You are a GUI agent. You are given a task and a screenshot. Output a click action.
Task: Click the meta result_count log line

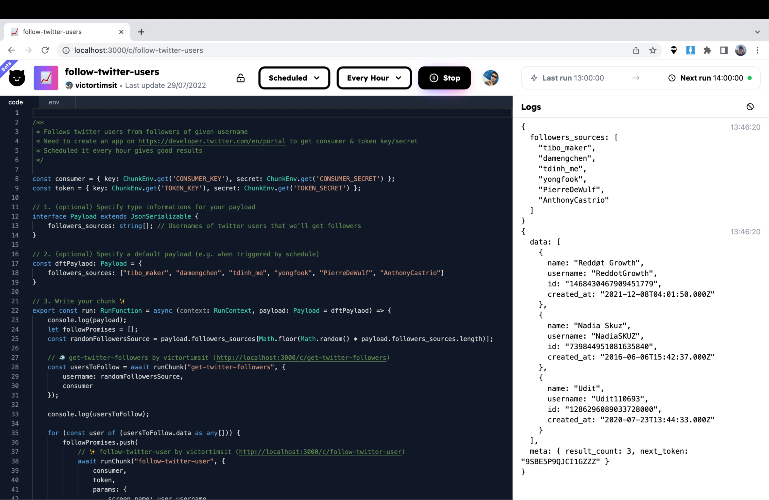pyautogui.click(x=609, y=451)
